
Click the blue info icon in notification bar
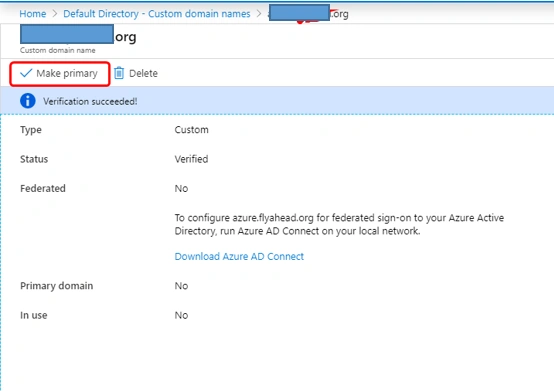tap(28, 101)
